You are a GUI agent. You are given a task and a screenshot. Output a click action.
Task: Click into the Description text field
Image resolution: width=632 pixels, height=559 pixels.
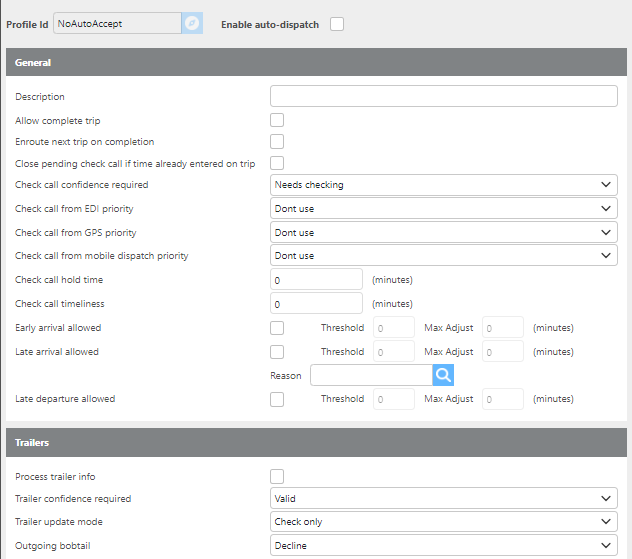click(x=443, y=96)
